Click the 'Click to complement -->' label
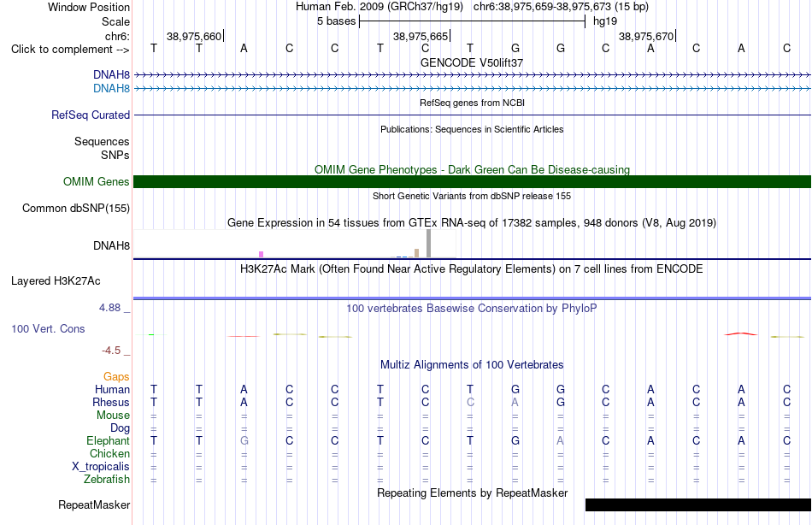Image resolution: width=812 pixels, height=525 pixels. coord(70,50)
